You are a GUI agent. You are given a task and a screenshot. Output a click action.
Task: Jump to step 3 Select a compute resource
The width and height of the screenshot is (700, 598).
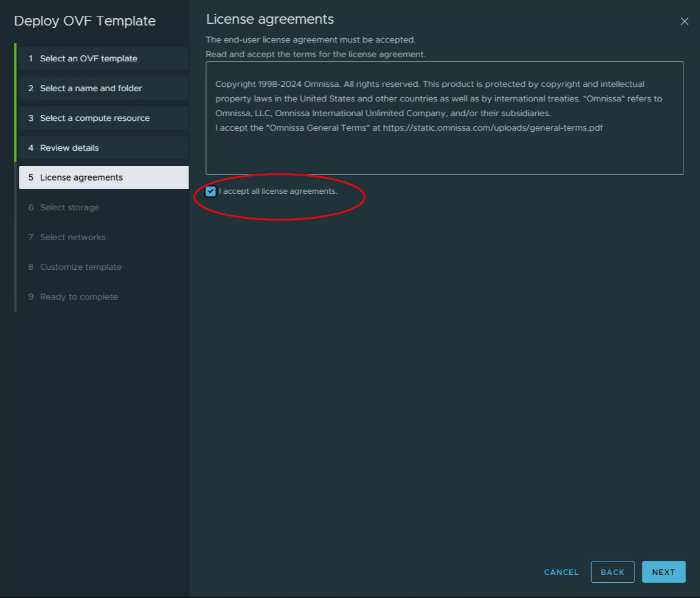[95, 118]
